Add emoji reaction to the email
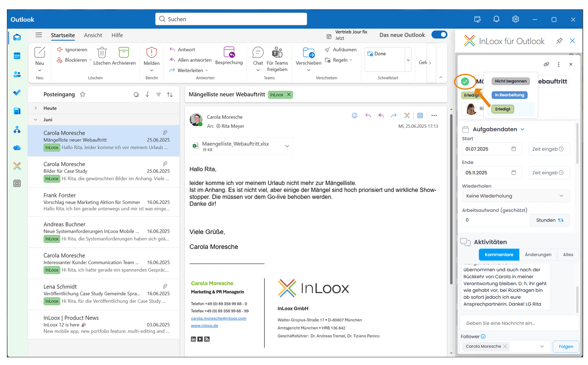The height and width of the screenshot is (365, 588). click(x=354, y=116)
